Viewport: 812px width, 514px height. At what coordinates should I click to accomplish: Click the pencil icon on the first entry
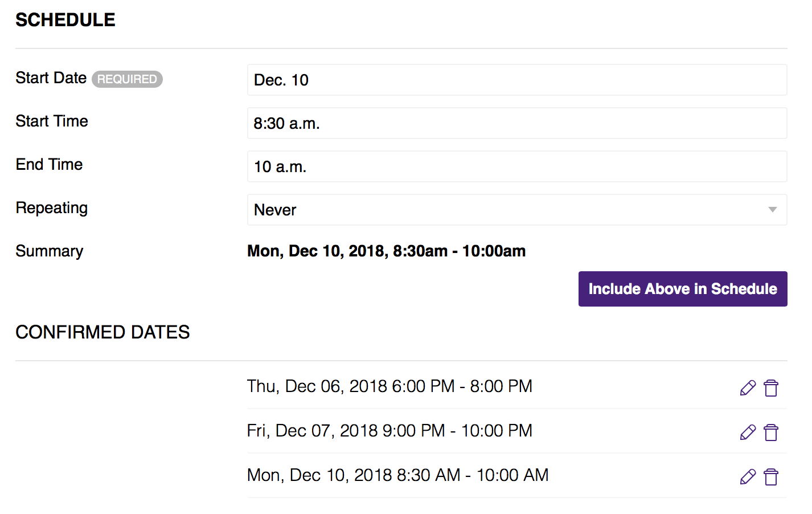point(748,387)
